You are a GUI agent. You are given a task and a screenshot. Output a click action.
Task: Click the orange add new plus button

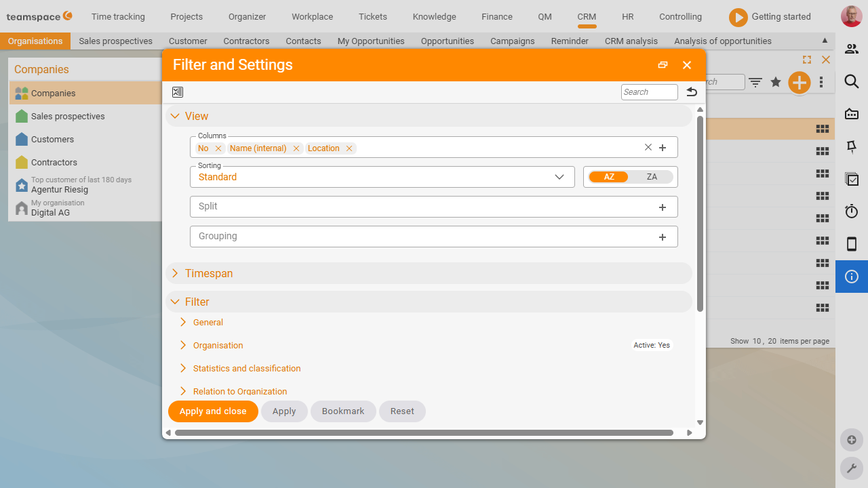tap(800, 83)
